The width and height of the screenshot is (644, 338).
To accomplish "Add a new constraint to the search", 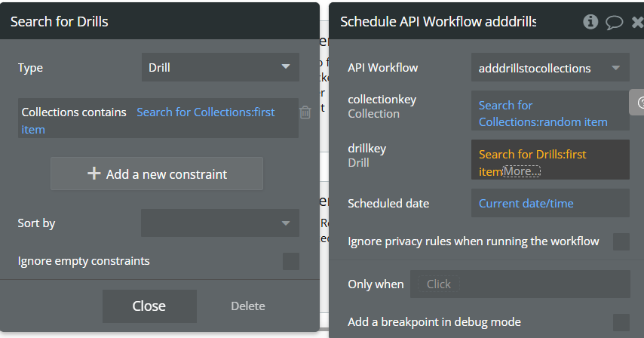I will tap(157, 174).
